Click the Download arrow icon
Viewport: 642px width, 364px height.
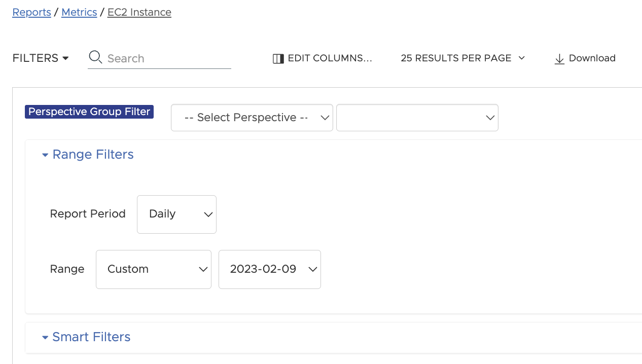coord(559,59)
